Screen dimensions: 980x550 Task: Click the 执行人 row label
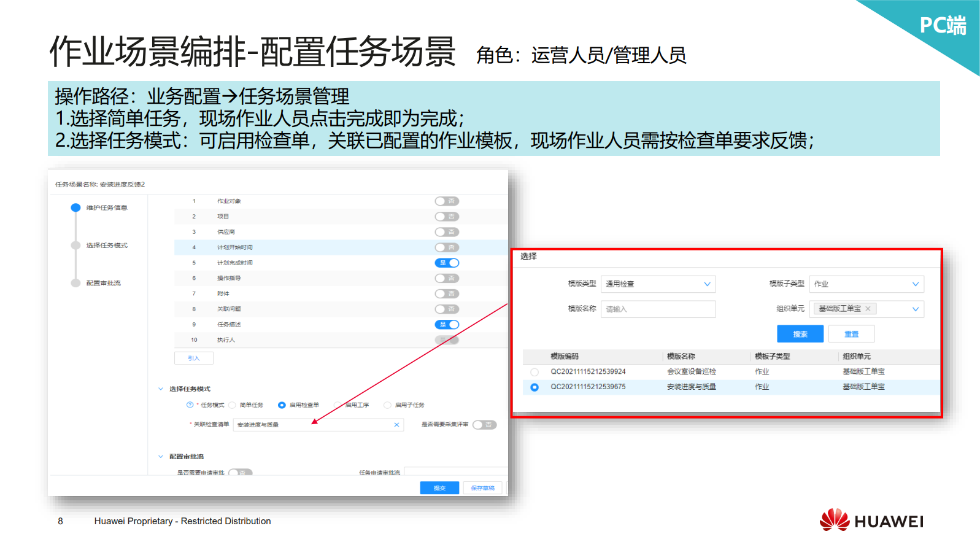(x=226, y=340)
